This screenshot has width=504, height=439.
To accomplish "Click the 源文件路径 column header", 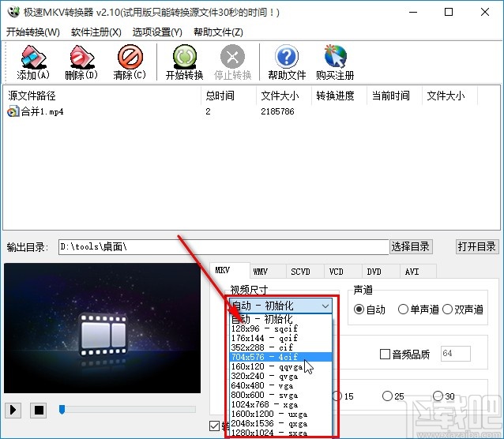I will pos(102,96).
